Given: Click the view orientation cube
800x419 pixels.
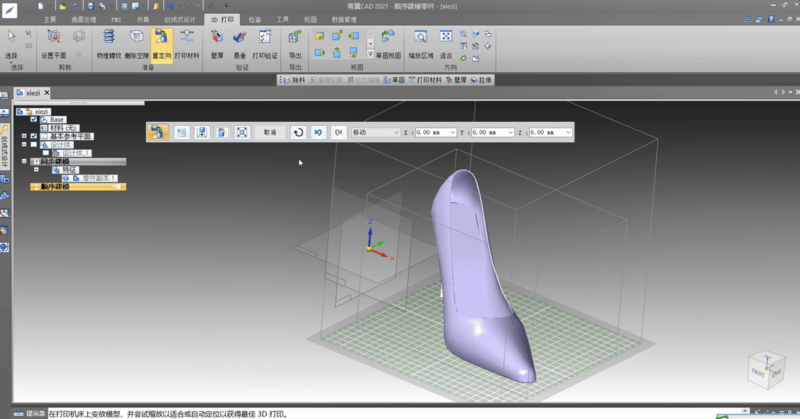Looking at the screenshot, I should tap(766, 368).
